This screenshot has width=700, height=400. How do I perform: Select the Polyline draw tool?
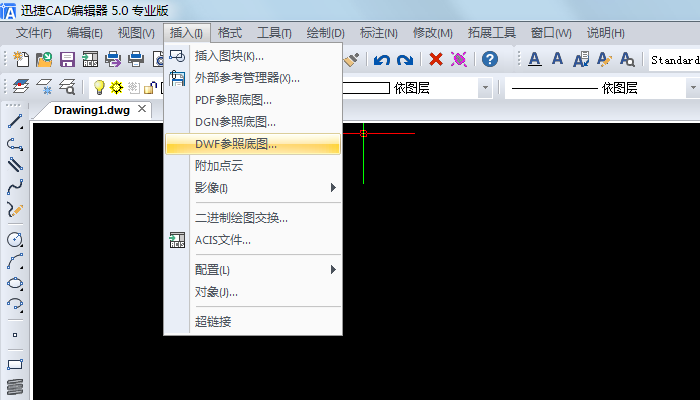[15, 144]
